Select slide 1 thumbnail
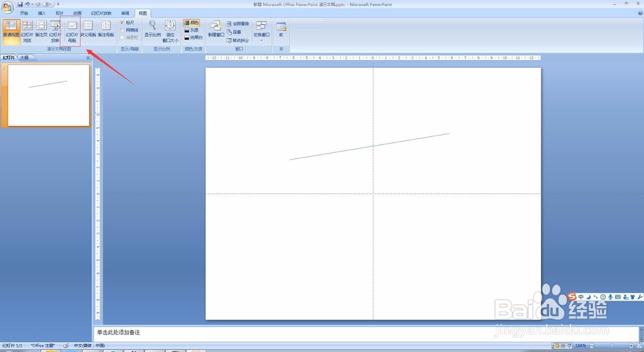 tap(48, 95)
